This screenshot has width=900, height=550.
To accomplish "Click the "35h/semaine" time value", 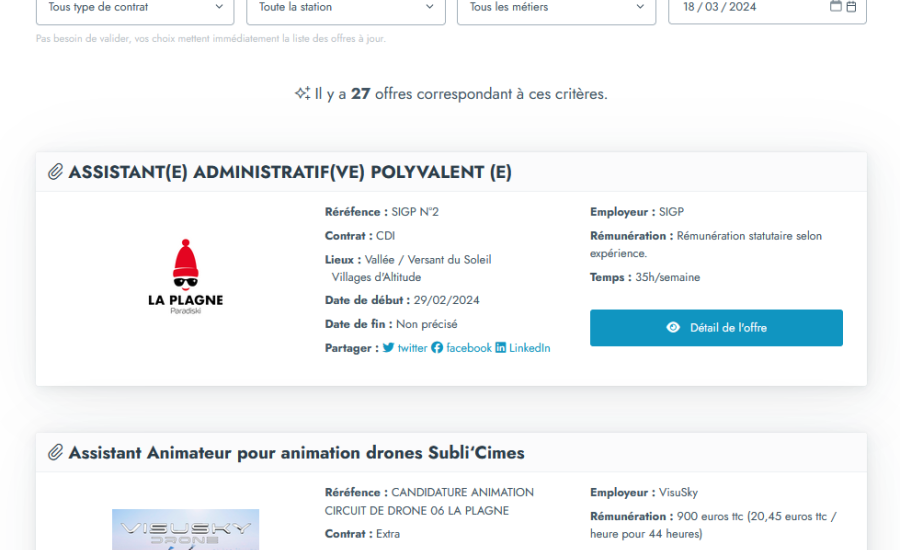I will coord(668,277).
